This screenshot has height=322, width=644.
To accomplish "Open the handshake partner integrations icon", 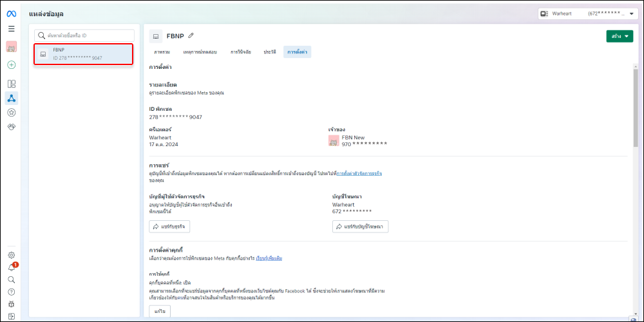I will (12, 127).
